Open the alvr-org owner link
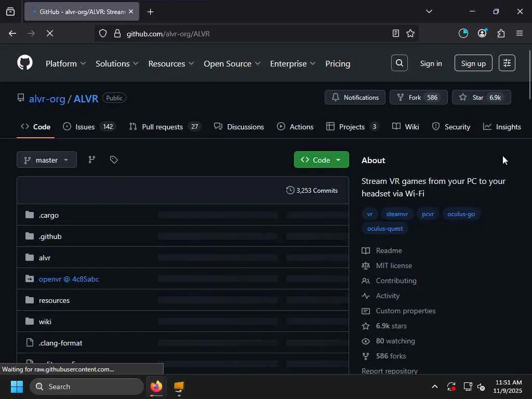The width and height of the screenshot is (532, 399). point(47,99)
